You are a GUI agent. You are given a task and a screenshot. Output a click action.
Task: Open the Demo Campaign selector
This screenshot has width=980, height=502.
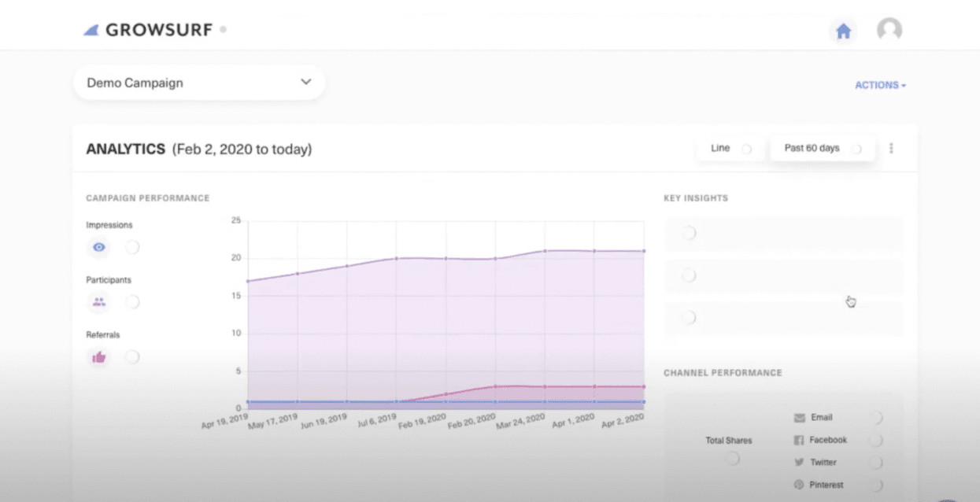[198, 83]
